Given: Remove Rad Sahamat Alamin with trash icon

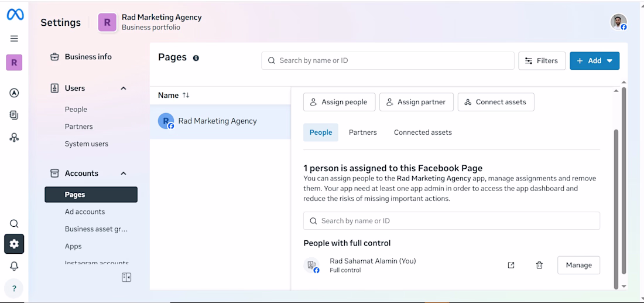Looking at the screenshot, I should tap(539, 265).
